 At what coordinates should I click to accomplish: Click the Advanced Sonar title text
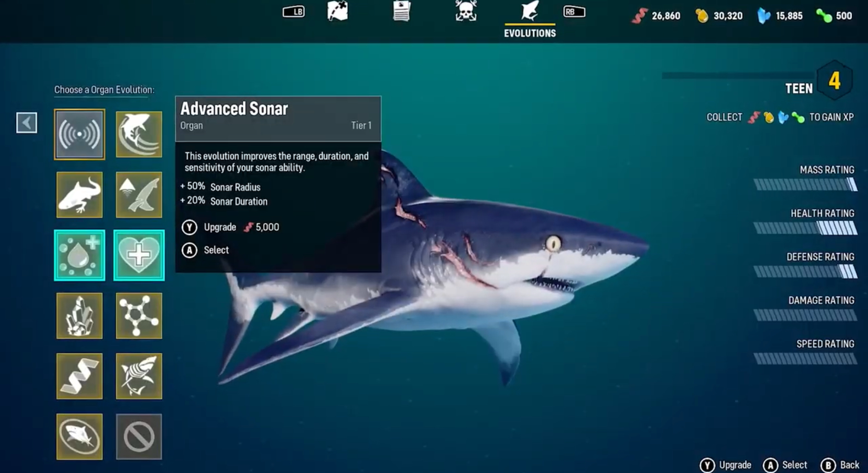(x=234, y=109)
